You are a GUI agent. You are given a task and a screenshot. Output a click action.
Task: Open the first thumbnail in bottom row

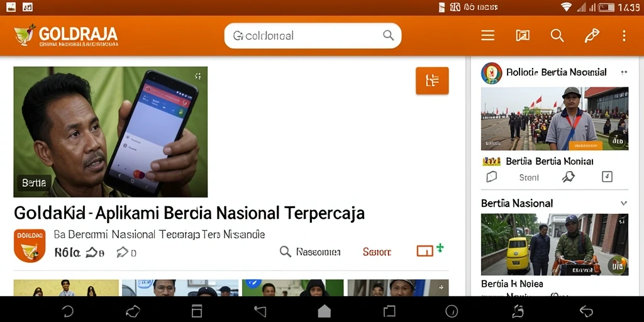coord(66,288)
